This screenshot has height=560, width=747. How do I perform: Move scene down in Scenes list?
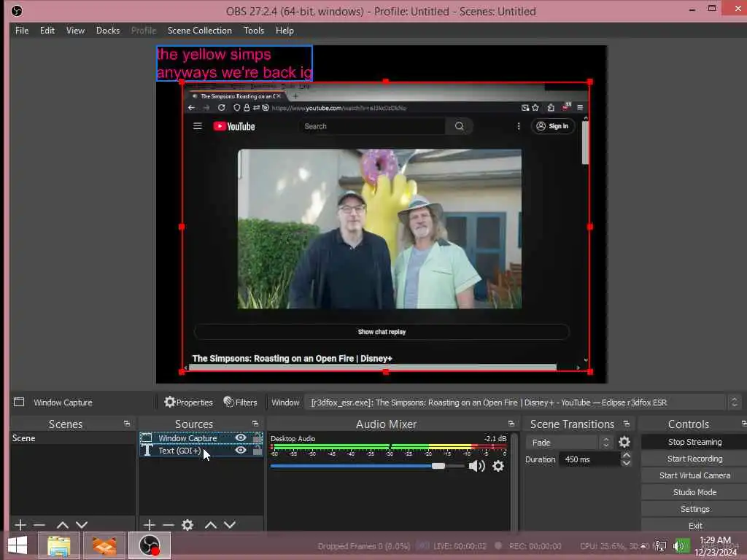tap(82, 525)
